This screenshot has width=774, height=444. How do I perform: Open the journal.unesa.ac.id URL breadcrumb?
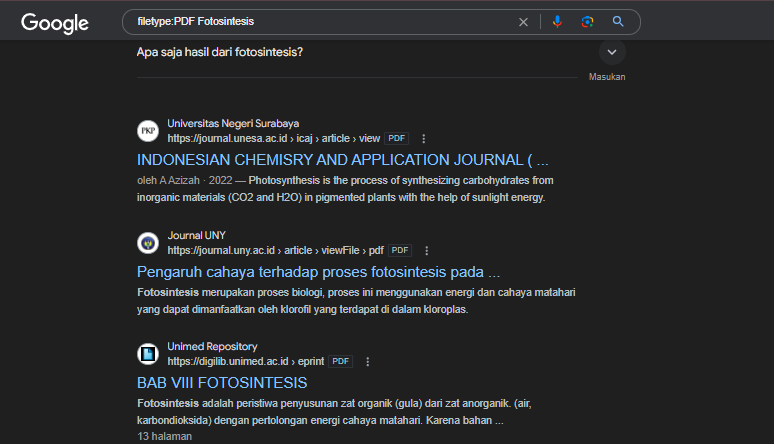pyautogui.click(x=273, y=138)
